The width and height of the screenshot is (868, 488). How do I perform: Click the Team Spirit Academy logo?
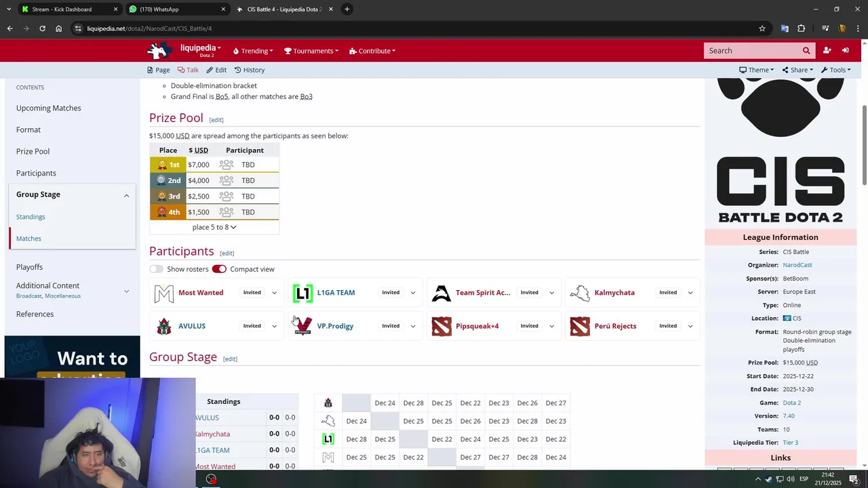point(441,293)
